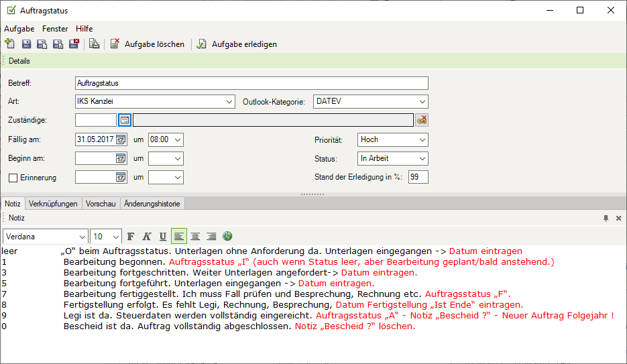
Task: Click Aufgabe erledigen button
Action: (x=237, y=44)
